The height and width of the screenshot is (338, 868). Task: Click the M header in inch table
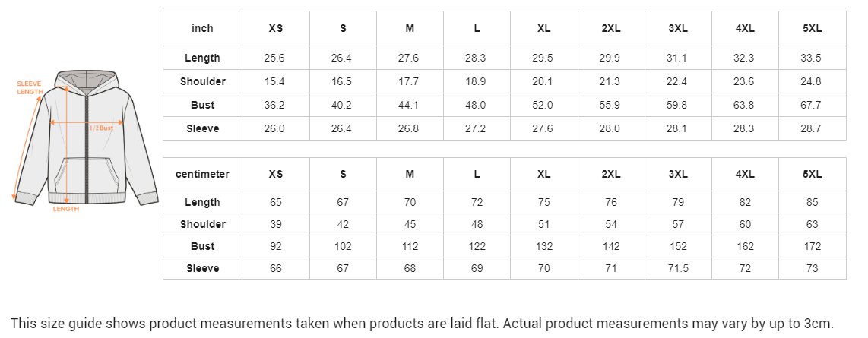(x=410, y=28)
